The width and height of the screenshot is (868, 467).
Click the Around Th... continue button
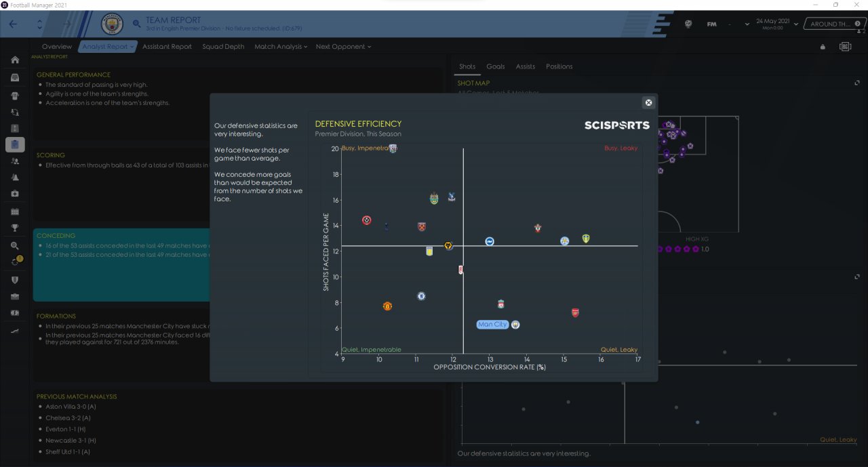pyautogui.click(x=835, y=24)
